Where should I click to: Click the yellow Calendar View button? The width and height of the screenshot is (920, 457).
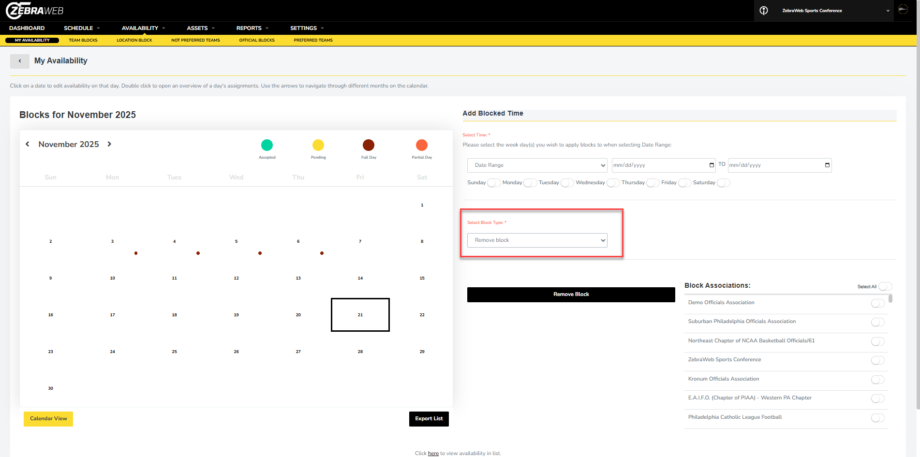tap(48, 418)
